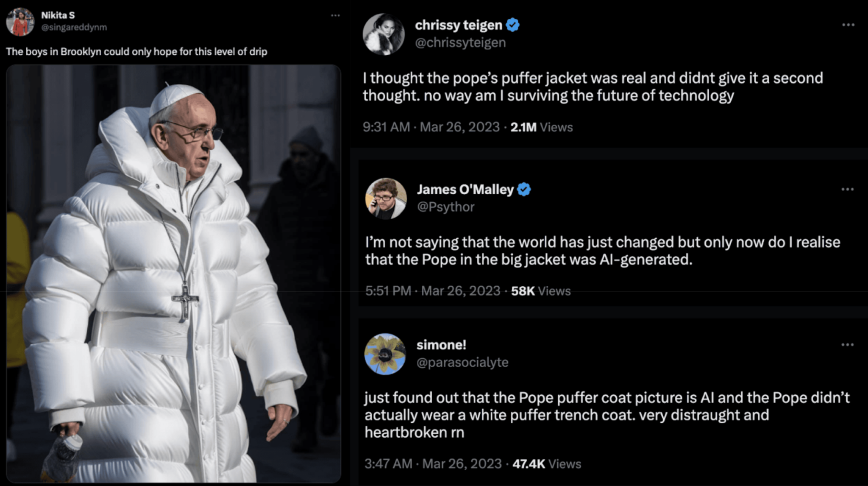Click simone! sunflower avatar
The image size is (868, 486).
pyautogui.click(x=385, y=354)
